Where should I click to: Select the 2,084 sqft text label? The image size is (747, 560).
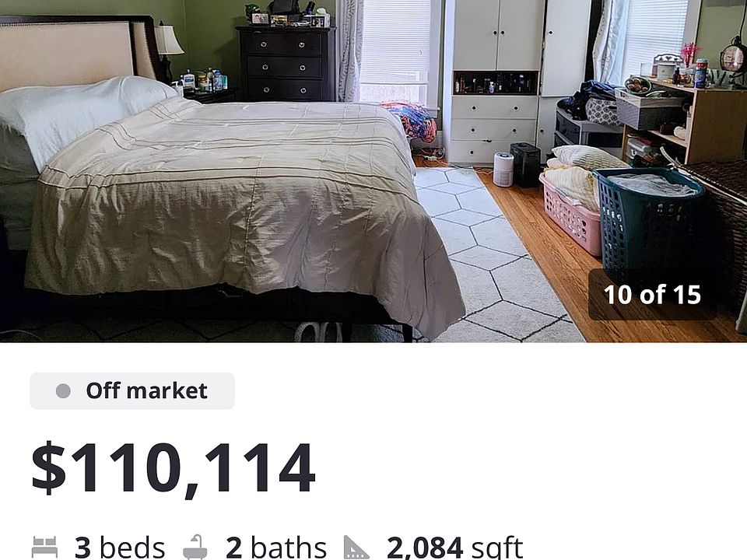(455, 548)
